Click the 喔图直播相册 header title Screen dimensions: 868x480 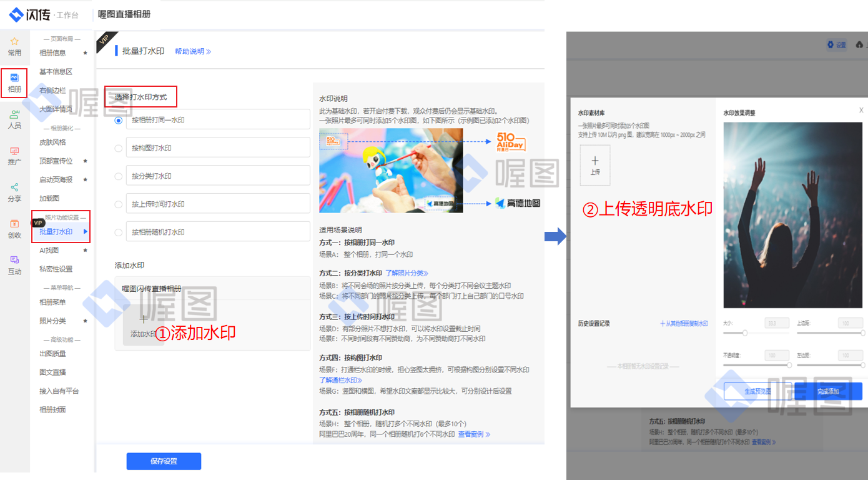click(x=124, y=14)
